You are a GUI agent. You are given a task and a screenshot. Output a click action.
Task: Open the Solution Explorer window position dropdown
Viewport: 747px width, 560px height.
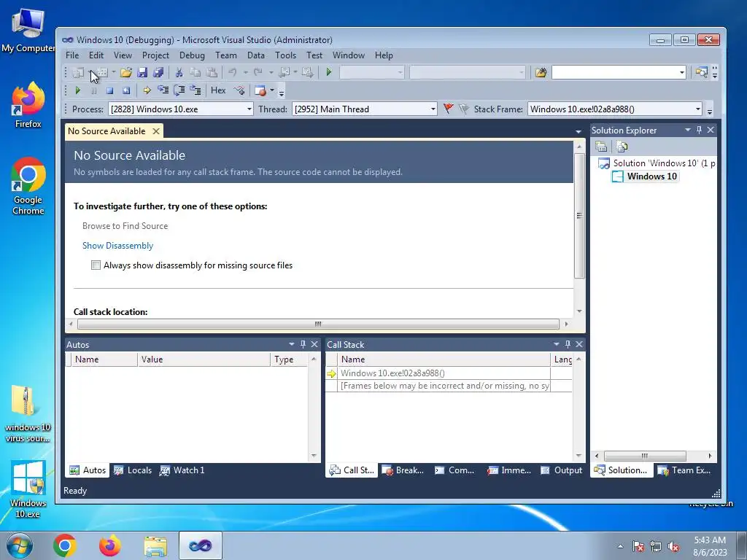click(x=688, y=130)
